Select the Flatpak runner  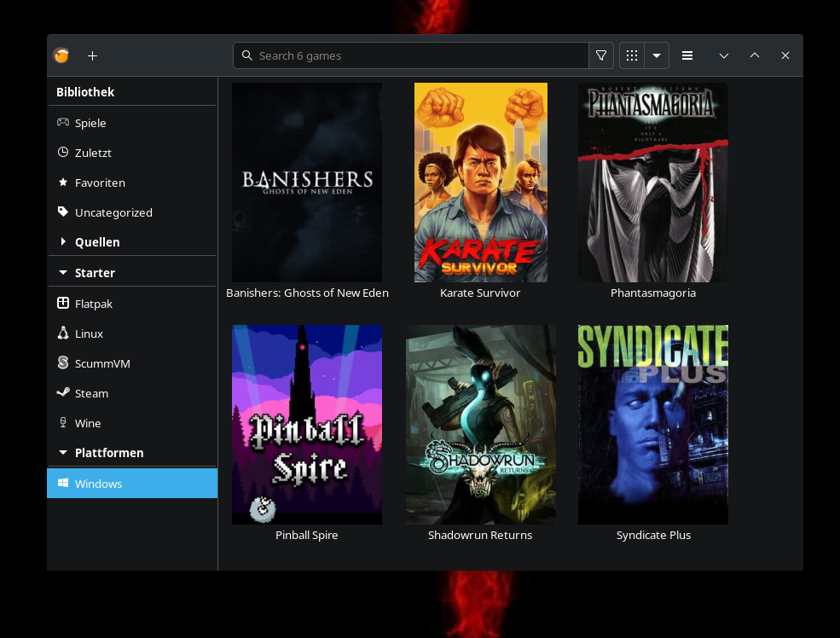[x=132, y=304]
